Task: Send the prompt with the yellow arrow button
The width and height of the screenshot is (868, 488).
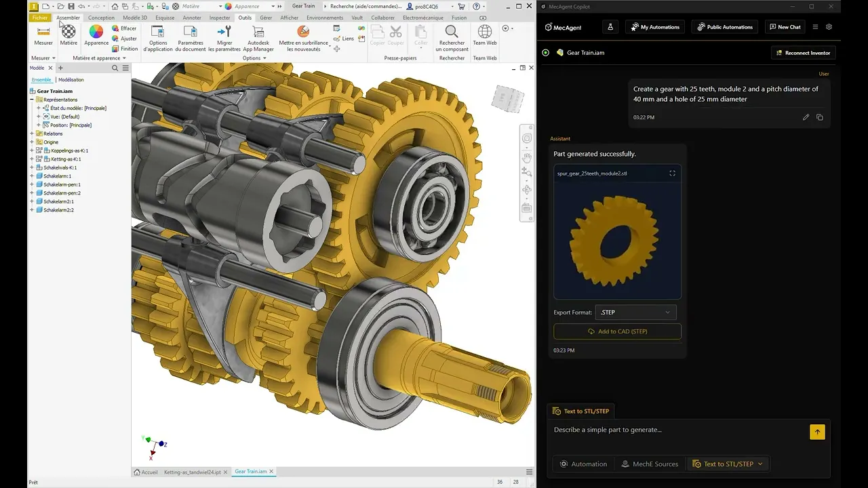Action: 817,432
